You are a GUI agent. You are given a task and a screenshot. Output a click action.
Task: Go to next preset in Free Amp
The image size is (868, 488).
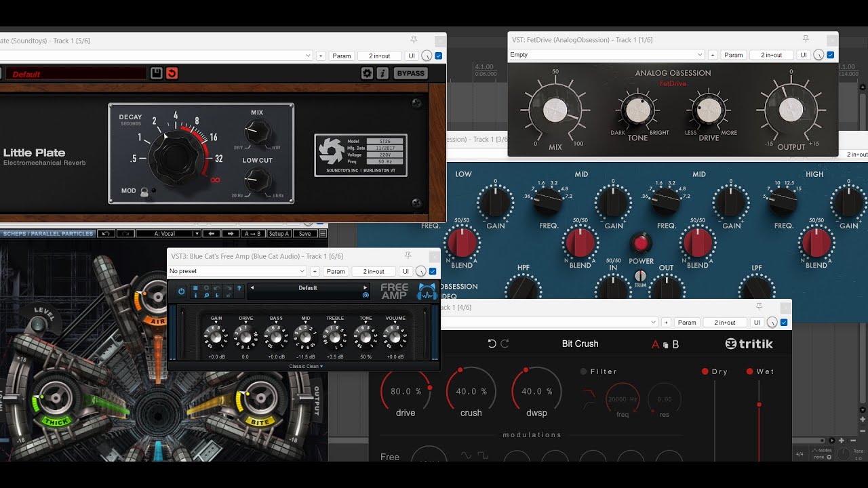click(365, 288)
